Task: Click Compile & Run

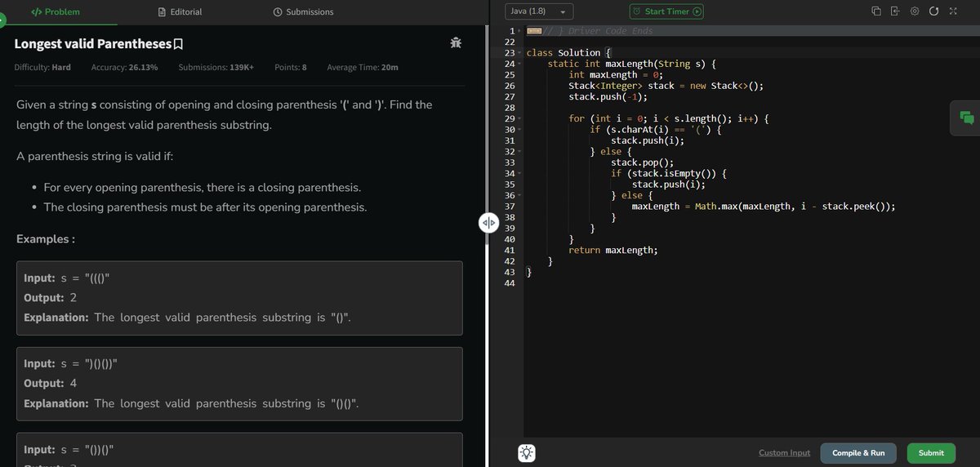Action: (858, 453)
